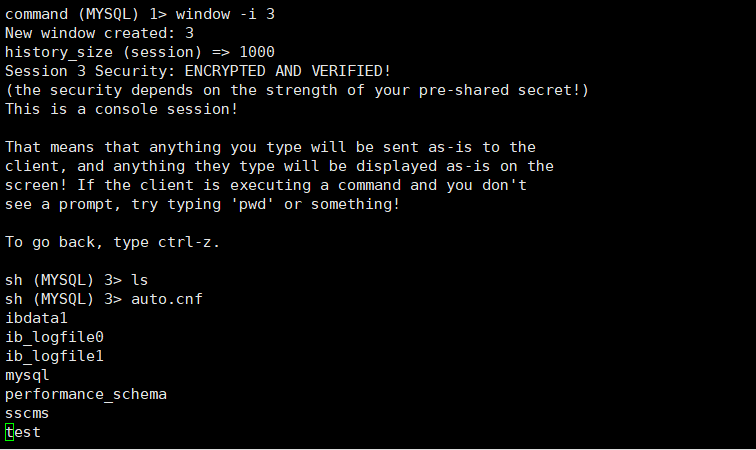Click the first 'sh (MYSQL) 3>' prompt

(63, 280)
